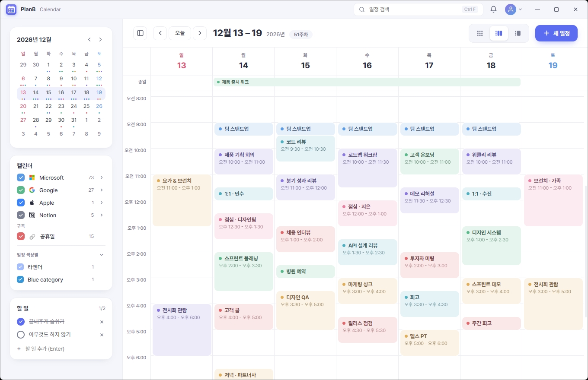Delete the 끝내주게 숨쉬기 task
The height and width of the screenshot is (380, 588).
102,322
